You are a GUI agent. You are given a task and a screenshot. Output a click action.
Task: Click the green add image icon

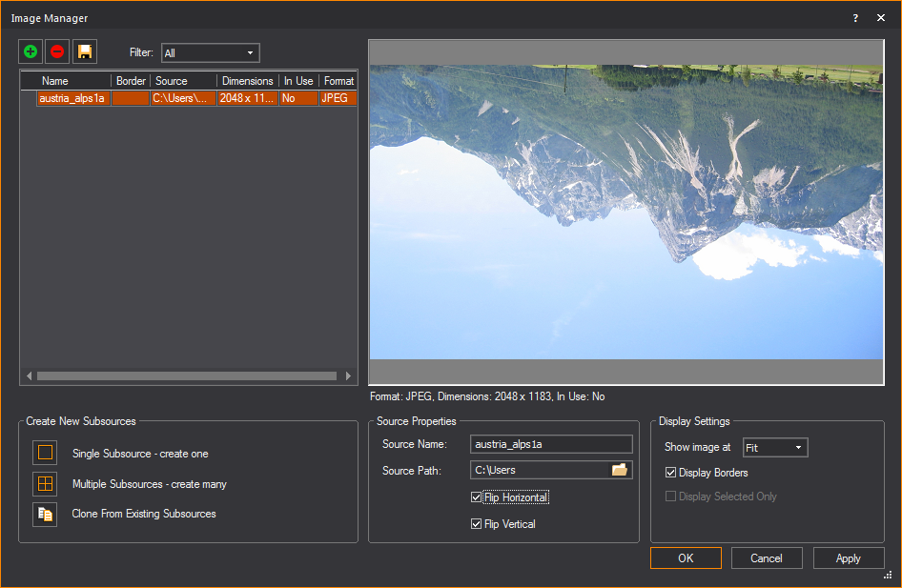(x=31, y=52)
